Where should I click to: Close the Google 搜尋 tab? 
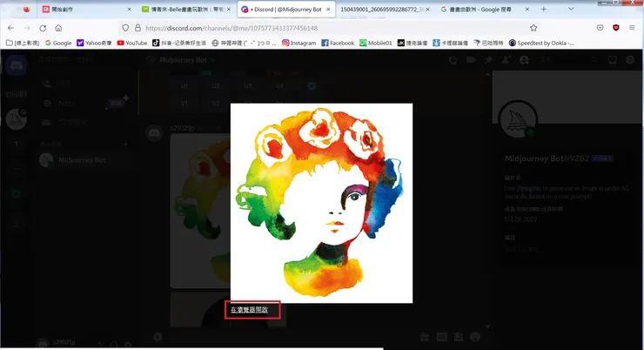point(527,9)
